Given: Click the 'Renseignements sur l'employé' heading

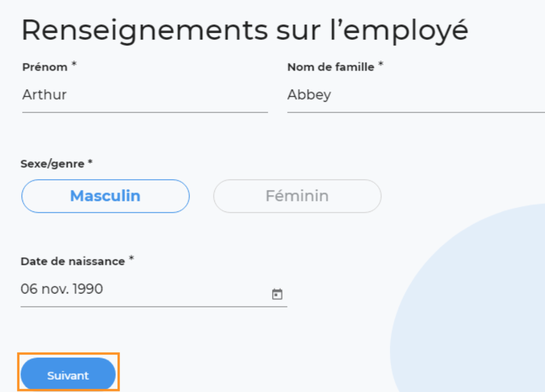Looking at the screenshot, I should point(245,30).
